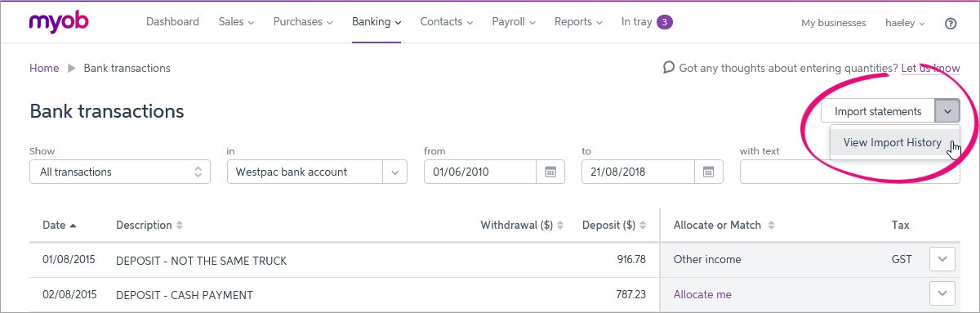Open the 'to' date calendar picker
The image size is (980, 313).
708,172
